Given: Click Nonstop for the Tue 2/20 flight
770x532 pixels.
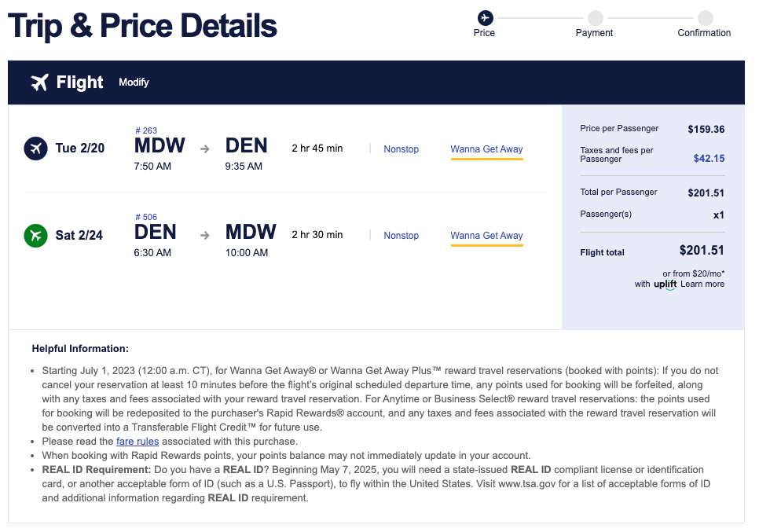Looking at the screenshot, I should 401,149.
